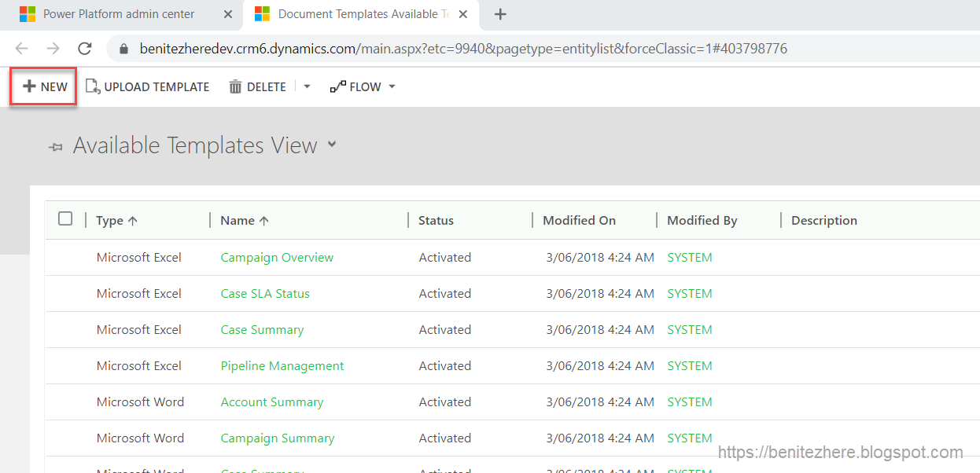Click the browser address bar URL
This screenshot has height=473, width=980.
(x=462, y=49)
